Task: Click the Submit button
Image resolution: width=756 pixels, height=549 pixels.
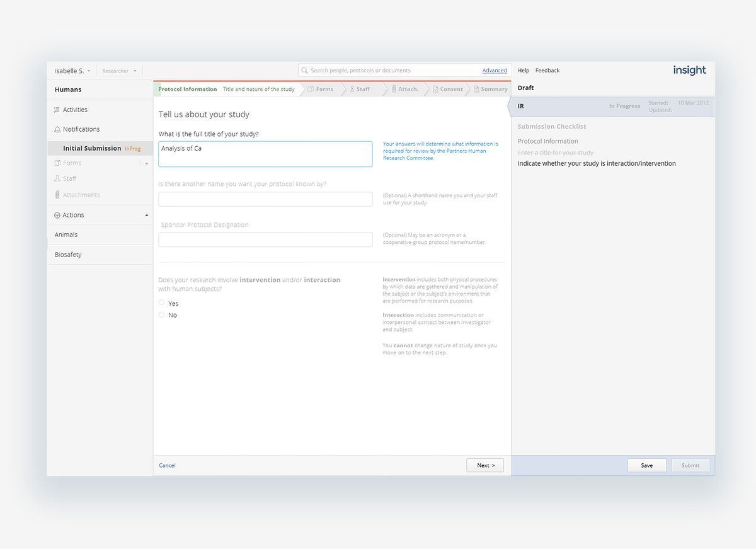Action: (x=690, y=465)
